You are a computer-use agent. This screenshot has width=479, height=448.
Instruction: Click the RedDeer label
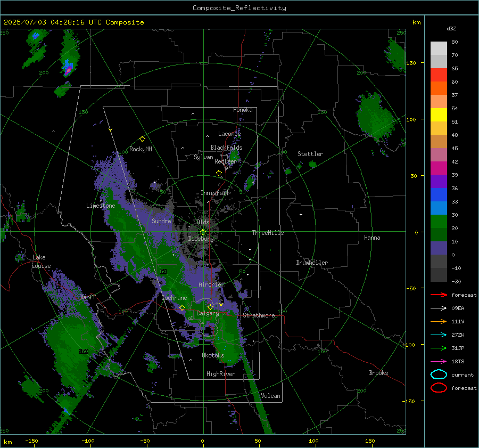coord(226,161)
